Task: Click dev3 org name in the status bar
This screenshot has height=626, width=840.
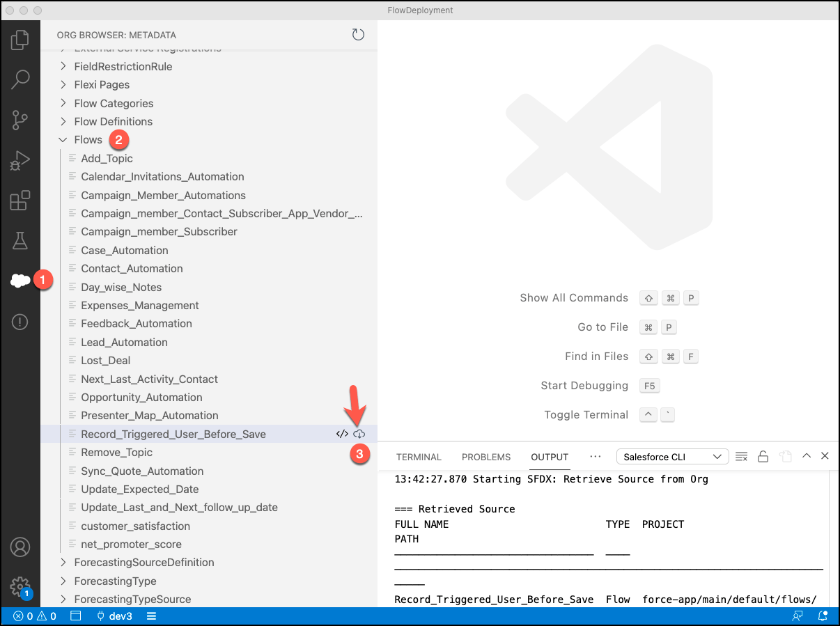Action: click(x=114, y=616)
